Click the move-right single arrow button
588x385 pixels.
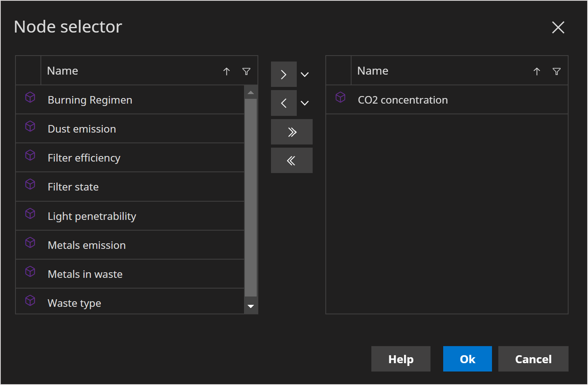point(284,74)
